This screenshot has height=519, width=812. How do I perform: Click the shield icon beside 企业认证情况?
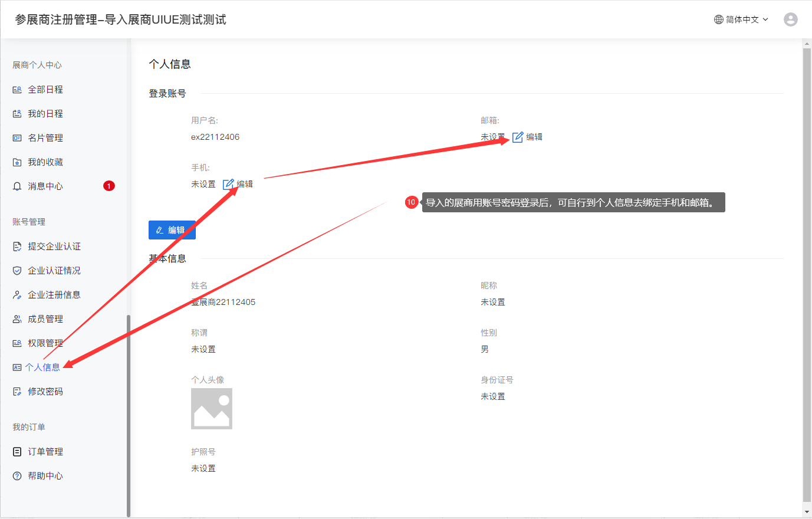point(17,271)
